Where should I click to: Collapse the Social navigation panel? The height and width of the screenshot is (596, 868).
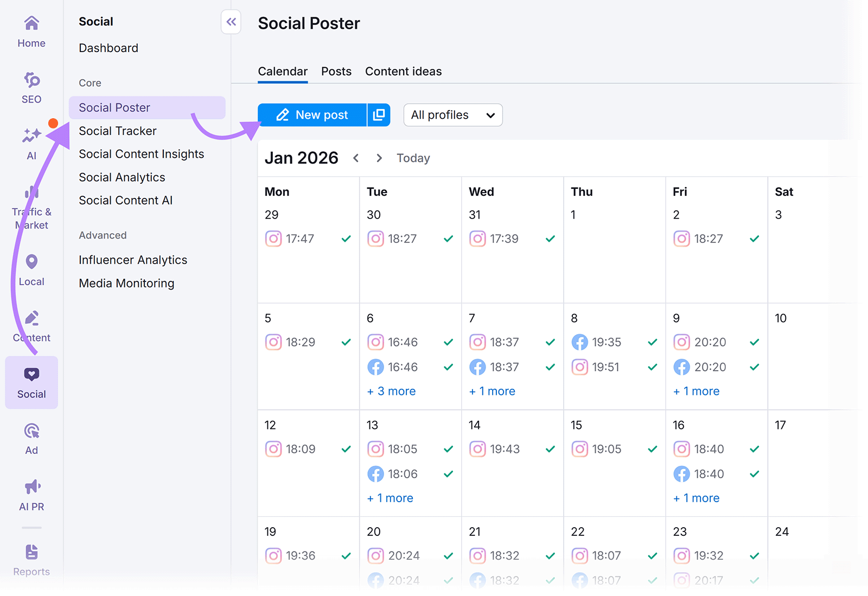[x=231, y=22]
